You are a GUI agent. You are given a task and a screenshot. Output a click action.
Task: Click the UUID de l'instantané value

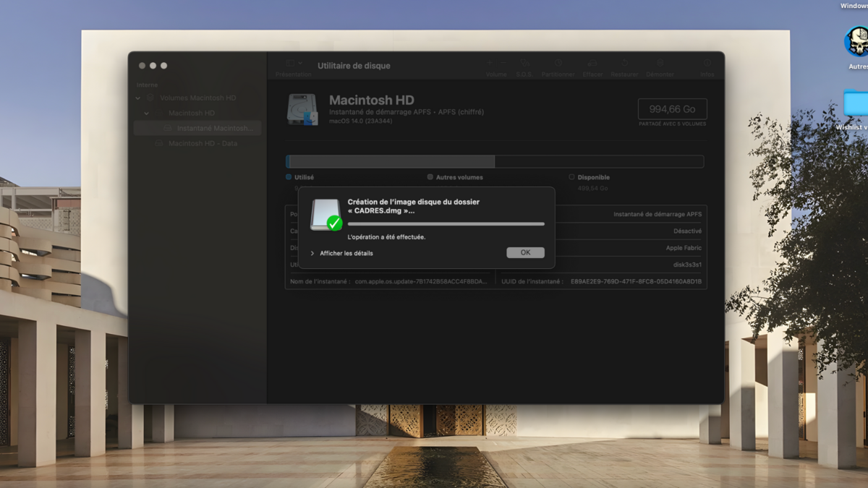click(x=636, y=281)
